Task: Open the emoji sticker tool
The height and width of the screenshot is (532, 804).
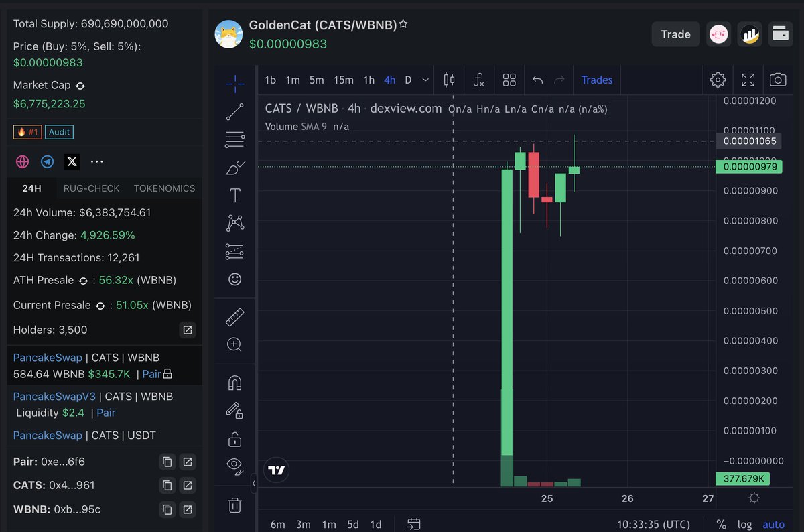Action: (235, 279)
